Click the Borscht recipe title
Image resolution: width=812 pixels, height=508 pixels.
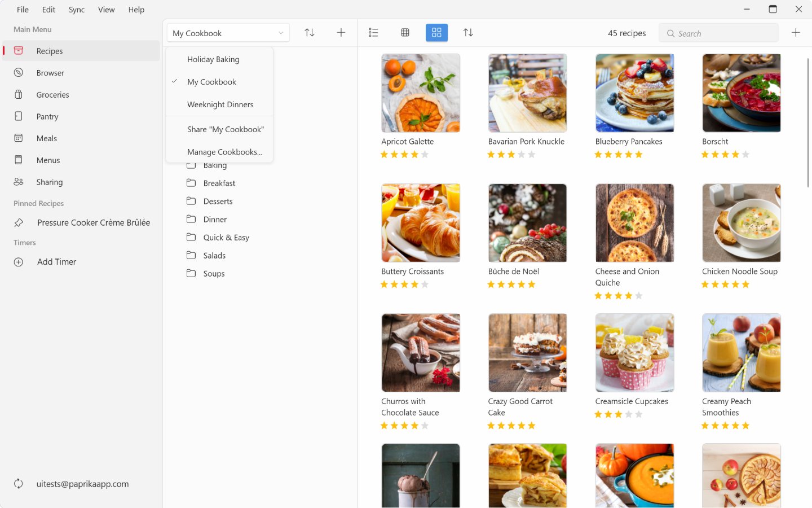click(x=715, y=142)
